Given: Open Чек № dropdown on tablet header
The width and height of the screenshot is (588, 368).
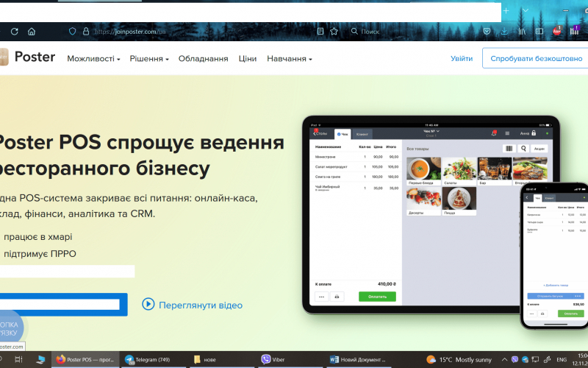Looking at the screenshot, I should [x=431, y=132].
